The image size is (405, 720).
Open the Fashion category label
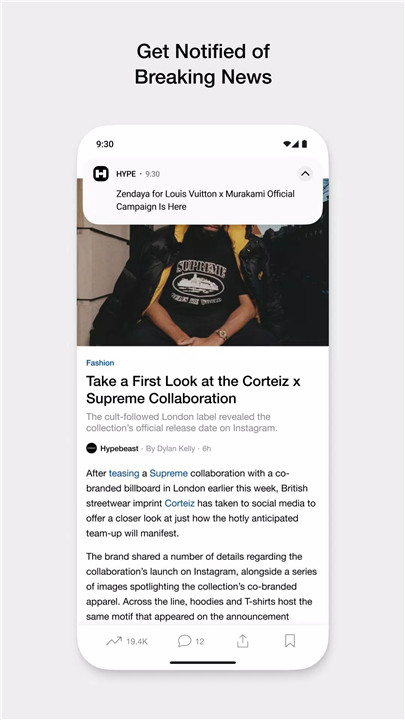pyautogui.click(x=100, y=363)
